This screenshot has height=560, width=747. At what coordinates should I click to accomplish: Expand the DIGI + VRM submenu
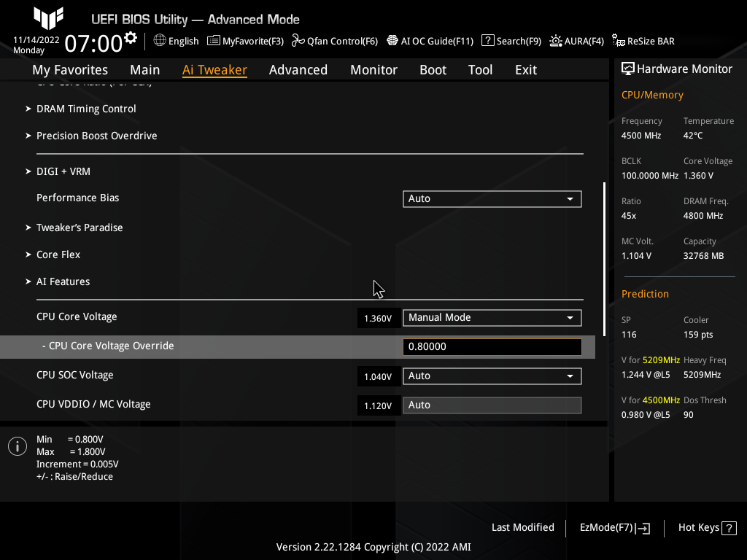(63, 171)
